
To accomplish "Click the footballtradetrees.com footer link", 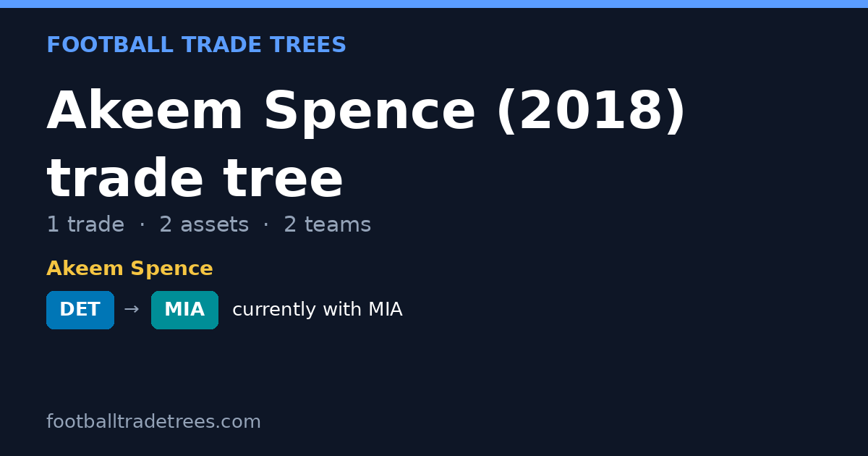I will (153, 422).
